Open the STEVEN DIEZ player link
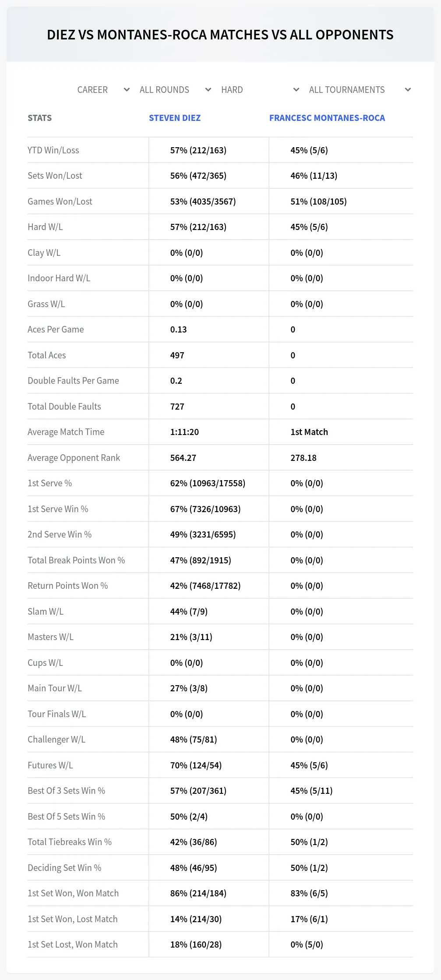Viewport: 441px width, 980px height. click(175, 118)
